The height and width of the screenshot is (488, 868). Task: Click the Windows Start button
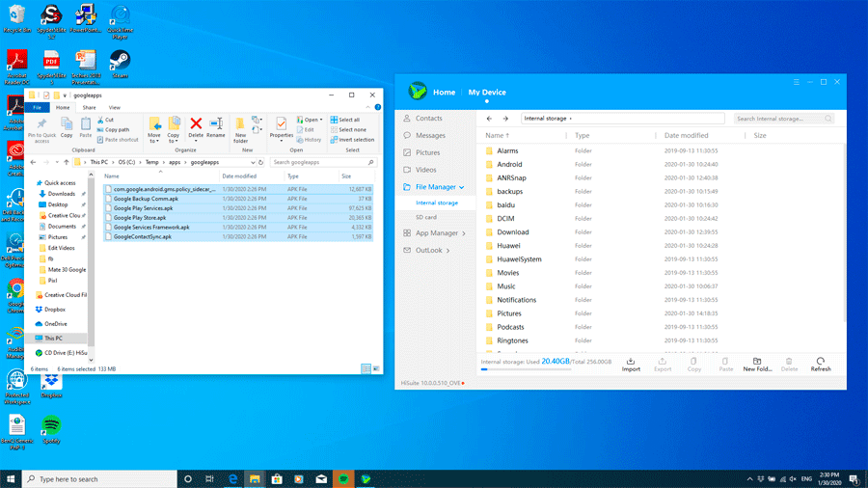click(11, 479)
